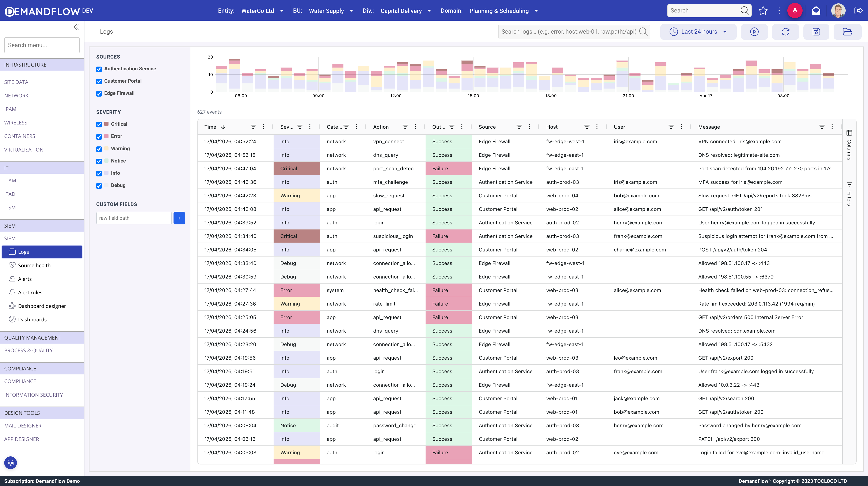
Task: Select Alert rules in the SIEM menu
Action: coord(30,292)
